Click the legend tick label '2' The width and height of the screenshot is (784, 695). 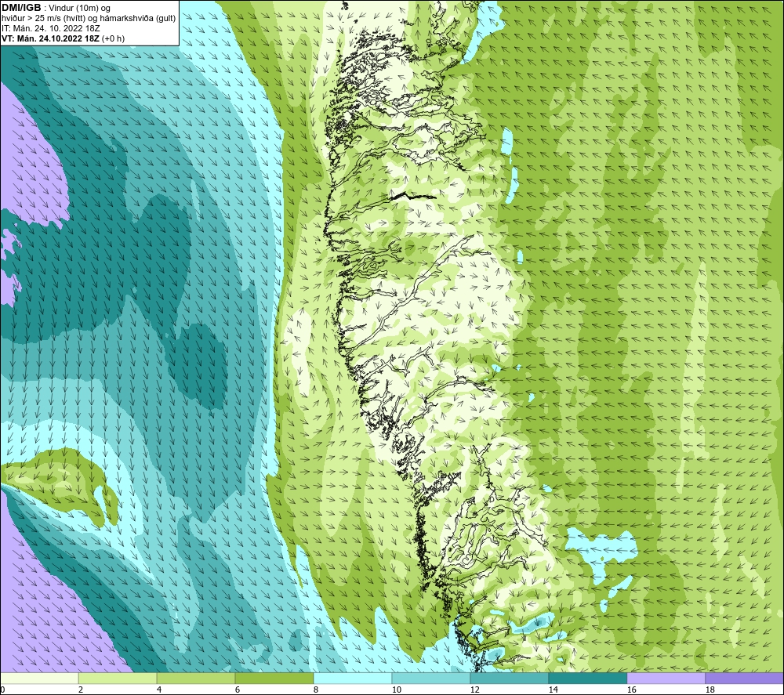coord(81,690)
